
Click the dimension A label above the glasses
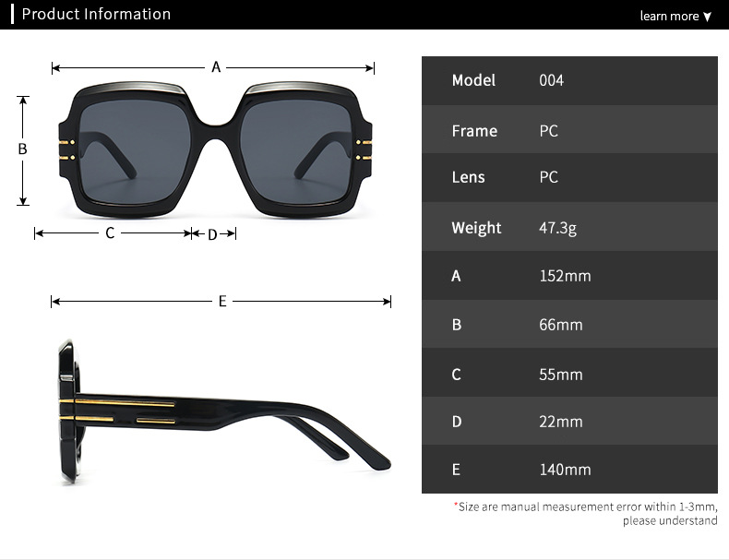point(216,67)
